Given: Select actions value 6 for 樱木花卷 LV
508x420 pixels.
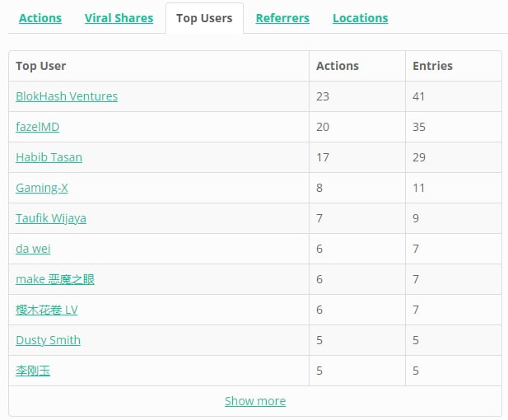Looking at the screenshot, I should [319, 310].
